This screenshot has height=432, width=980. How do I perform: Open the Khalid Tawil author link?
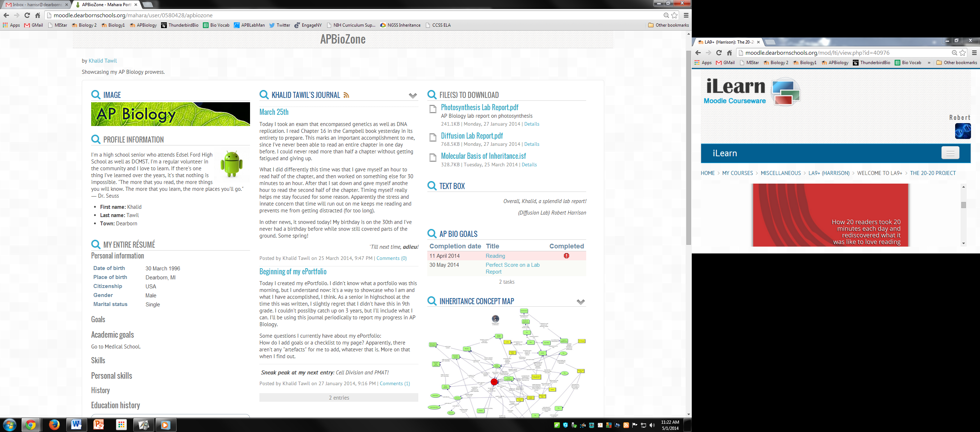coord(103,61)
